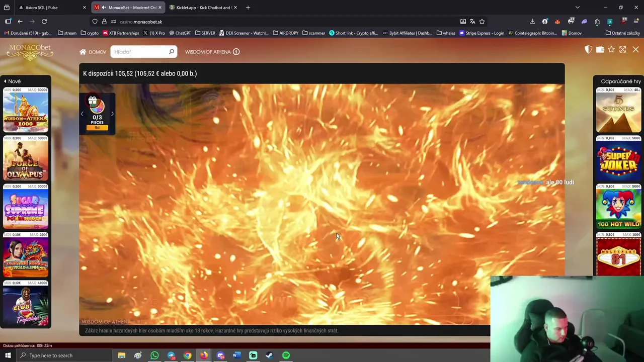Open Steam from the taskbar
Screen dimensions: 644x362
pyautogui.click(x=270, y=355)
